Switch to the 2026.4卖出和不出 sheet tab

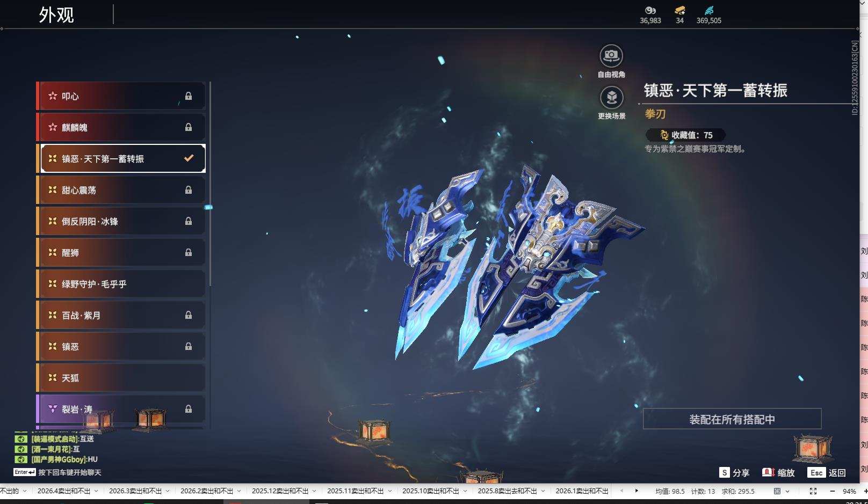tap(64, 491)
